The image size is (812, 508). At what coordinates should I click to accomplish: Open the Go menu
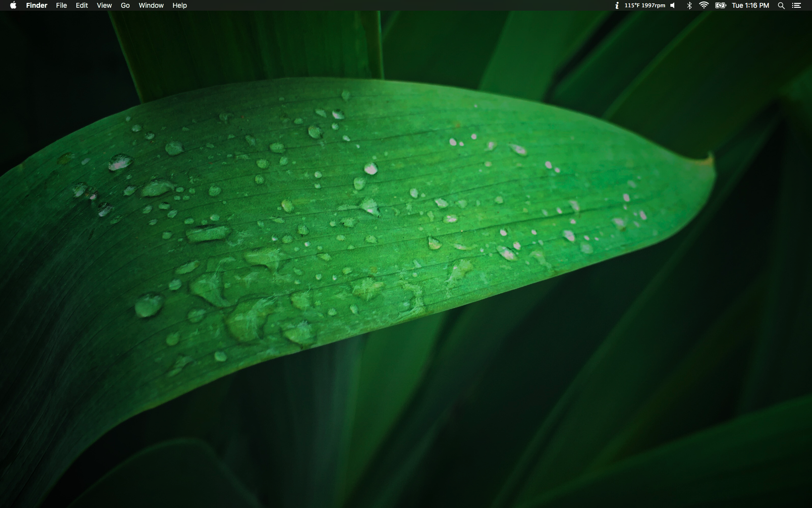[125, 5]
